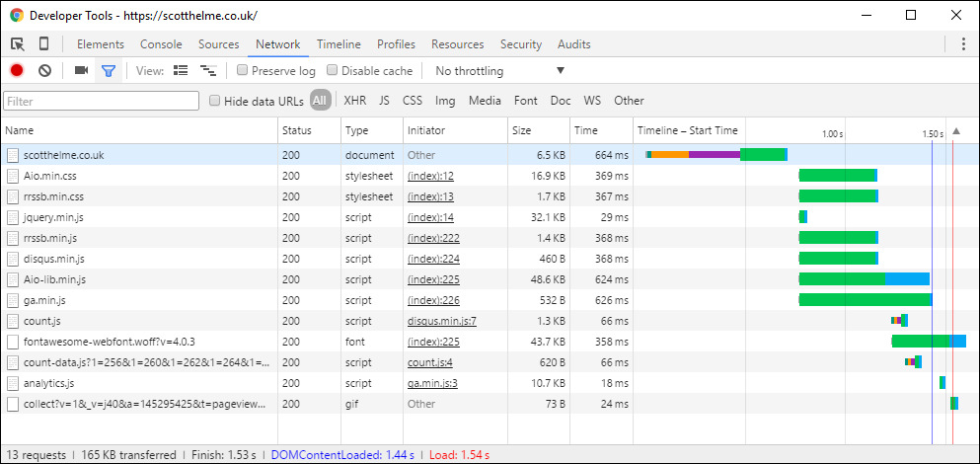The width and height of the screenshot is (980, 464).
Task: Switch to large request rows view icon
Action: coord(181,71)
